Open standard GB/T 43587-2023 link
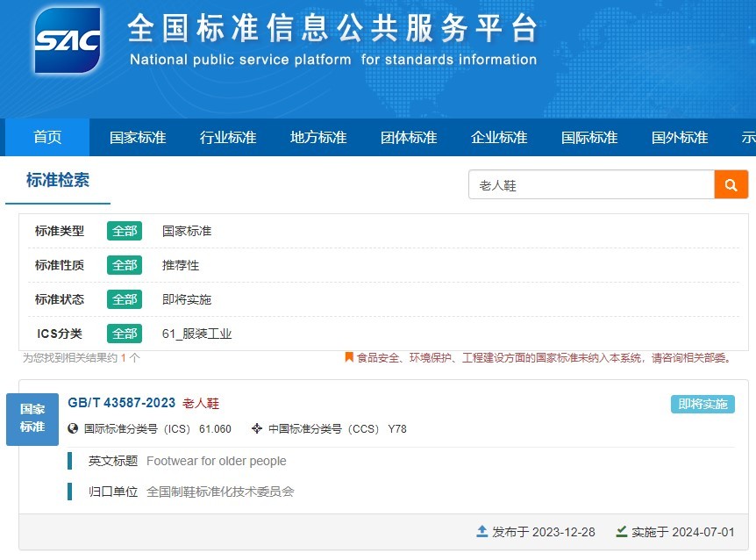756x560 pixels. coord(121,403)
